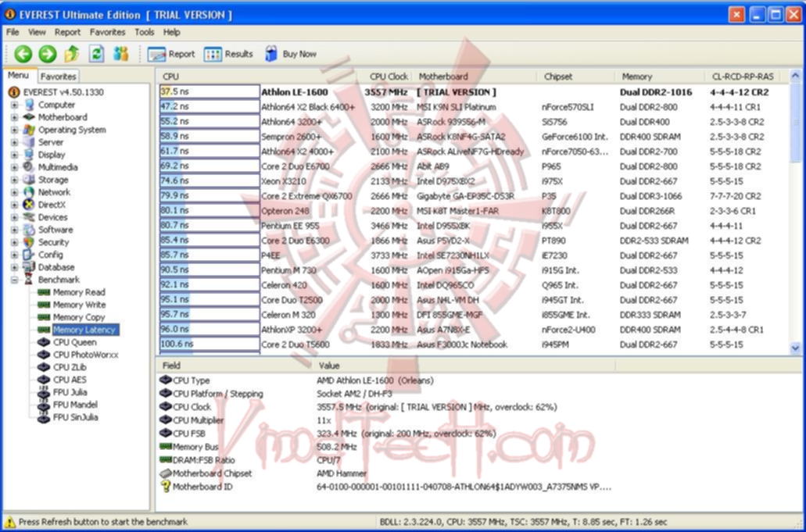Sort by the Chipset column header

point(576,77)
